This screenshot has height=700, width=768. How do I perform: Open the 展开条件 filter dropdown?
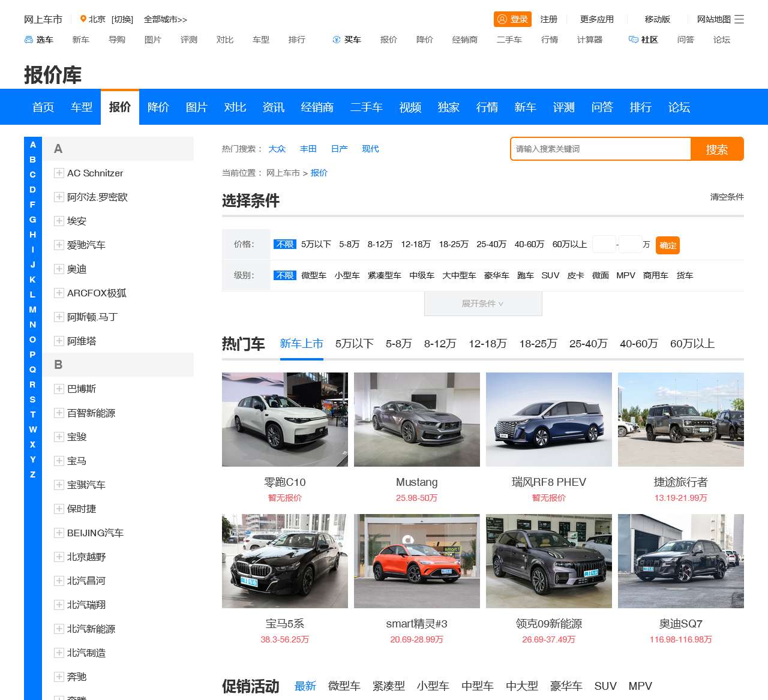tap(483, 304)
